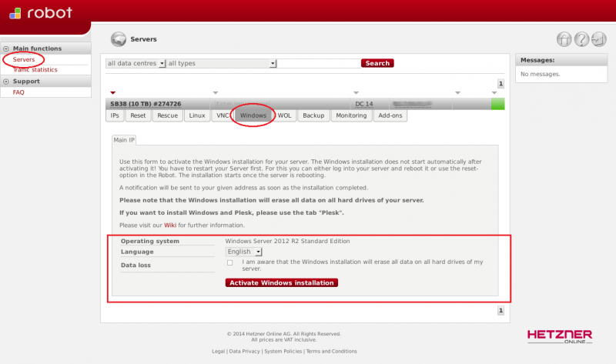616x364 pixels.
Task: Open the Terms and Conditions link
Action: [332, 352]
